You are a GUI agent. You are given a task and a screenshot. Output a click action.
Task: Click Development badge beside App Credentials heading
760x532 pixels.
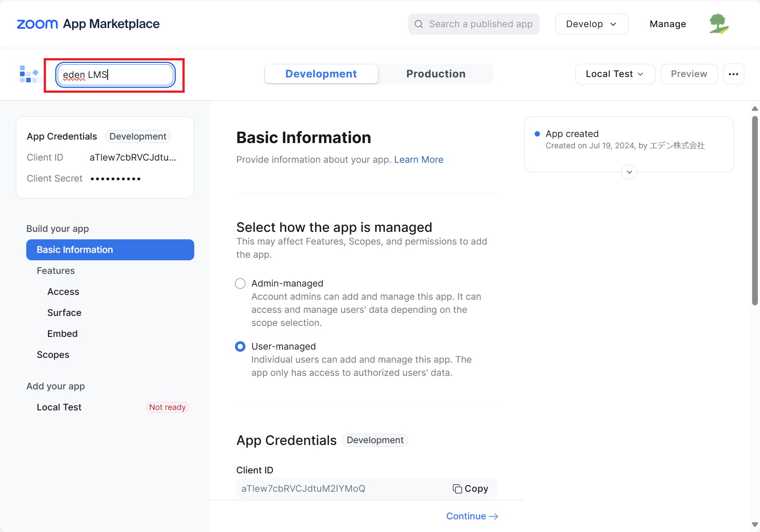[x=375, y=440]
